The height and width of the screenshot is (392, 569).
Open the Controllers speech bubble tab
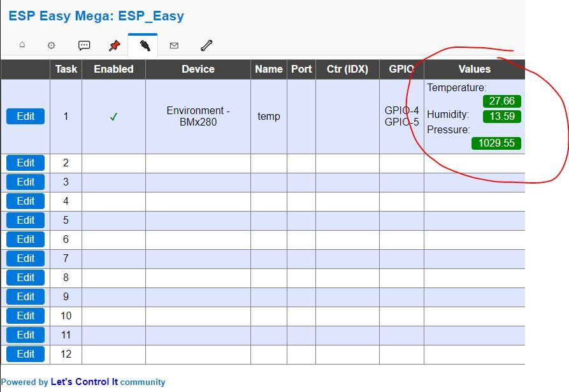tap(84, 45)
